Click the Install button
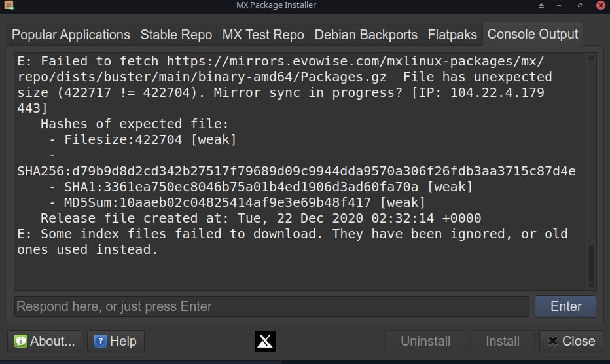The width and height of the screenshot is (610, 364). pyautogui.click(x=503, y=341)
